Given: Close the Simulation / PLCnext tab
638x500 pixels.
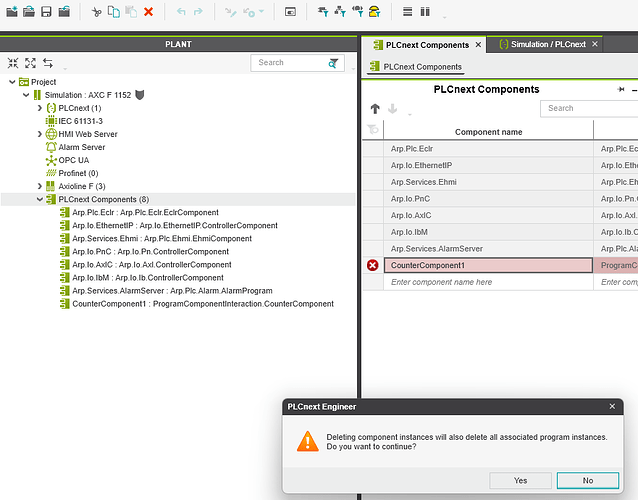Looking at the screenshot, I should (x=595, y=44).
